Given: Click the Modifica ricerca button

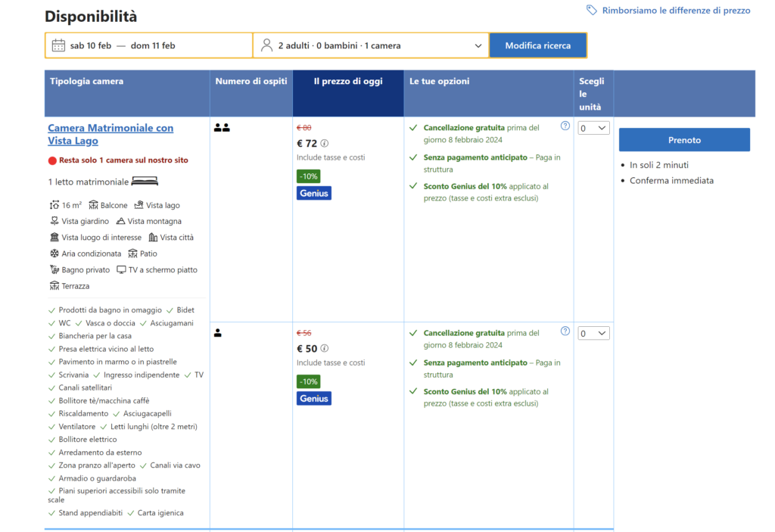Looking at the screenshot, I should 537,45.
